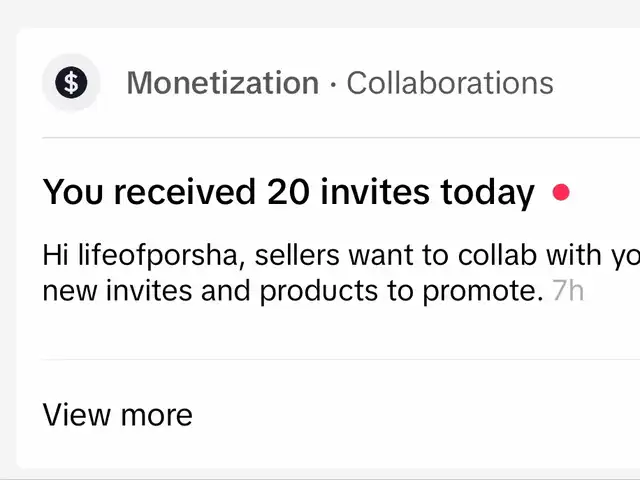The height and width of the screenshot is (480, 640).
Task: Click the number 20 in the headline
Action: tap(289, 192)
